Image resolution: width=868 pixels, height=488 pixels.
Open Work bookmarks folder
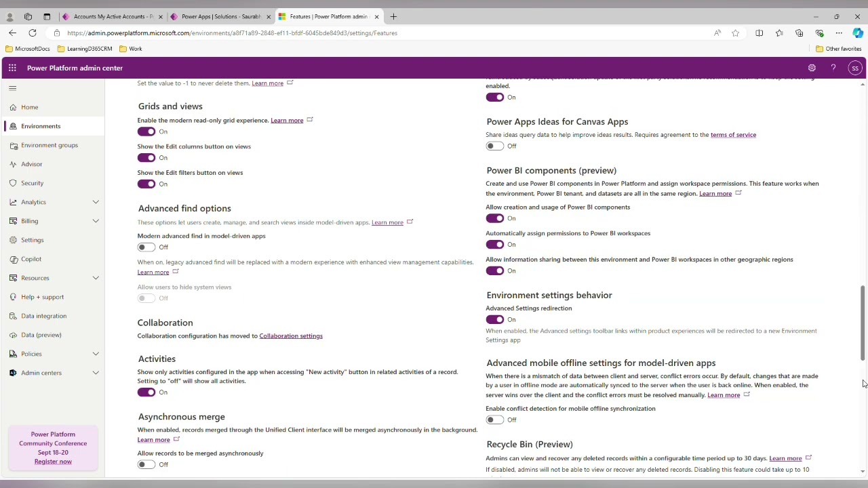(131, 49)
